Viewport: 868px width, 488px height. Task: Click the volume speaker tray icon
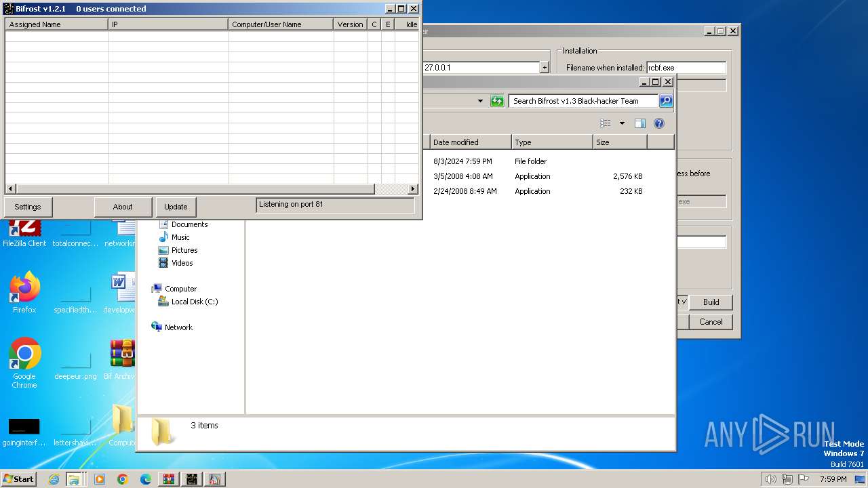pyautogui.click(x=770, y=479)
